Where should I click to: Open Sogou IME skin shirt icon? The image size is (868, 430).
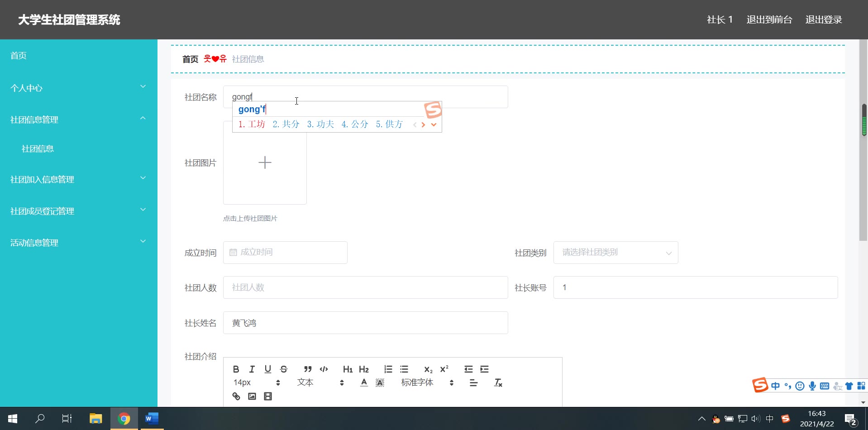pyautogui.click(x=849, y=386)
